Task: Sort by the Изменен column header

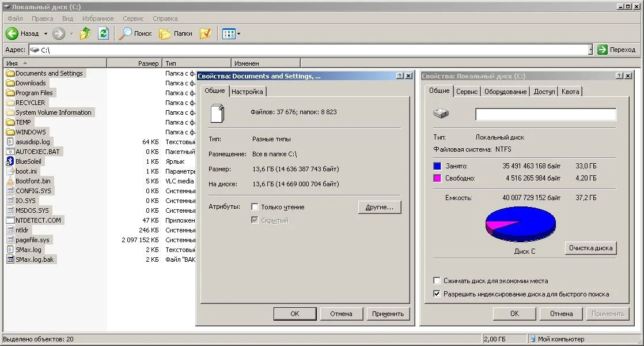Action: (266, 63)
